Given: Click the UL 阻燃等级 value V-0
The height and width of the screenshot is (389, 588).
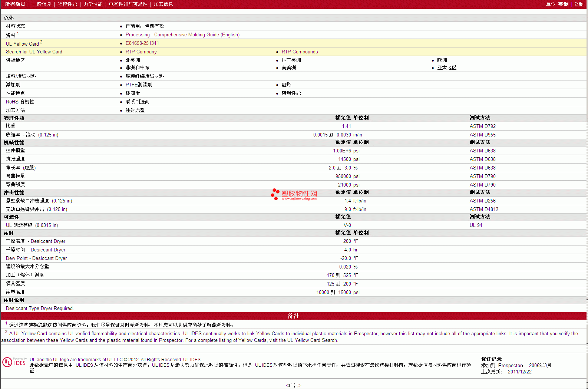Looking at the screenshot, I should click(347, 225).
